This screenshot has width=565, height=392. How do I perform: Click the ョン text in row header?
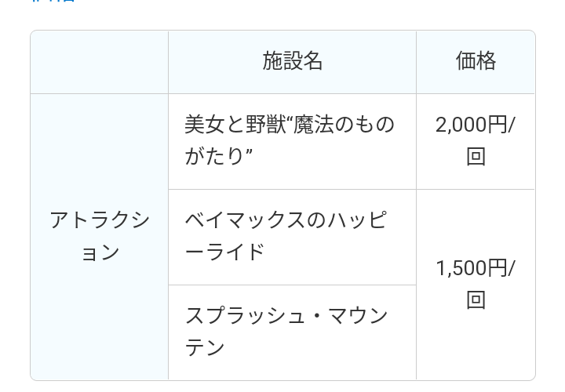(x=100, y=252)
